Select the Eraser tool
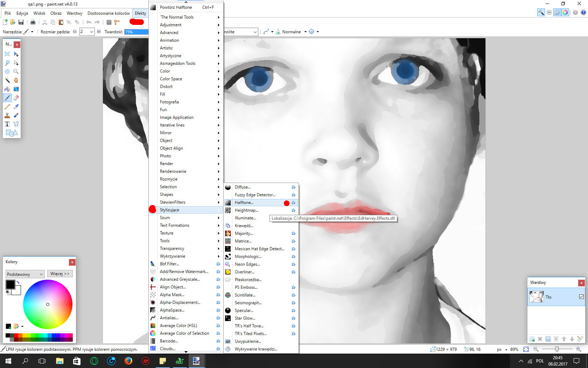 [16, 98]
